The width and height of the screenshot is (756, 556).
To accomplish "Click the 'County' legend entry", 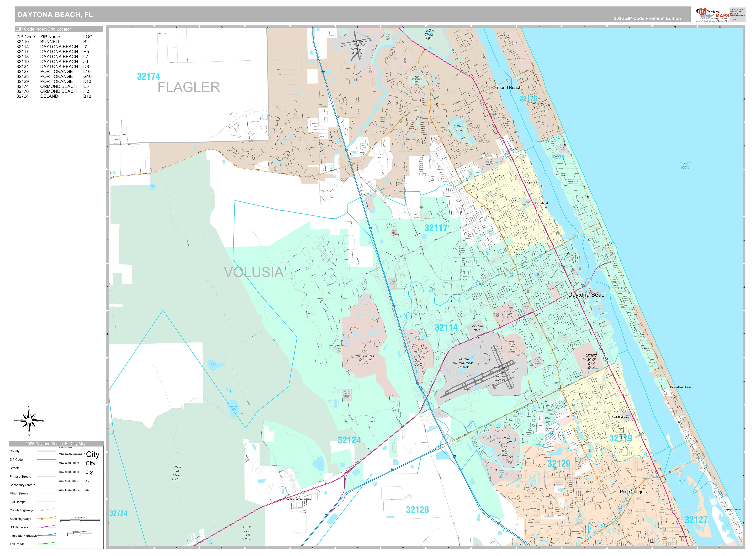I will 15,451.
